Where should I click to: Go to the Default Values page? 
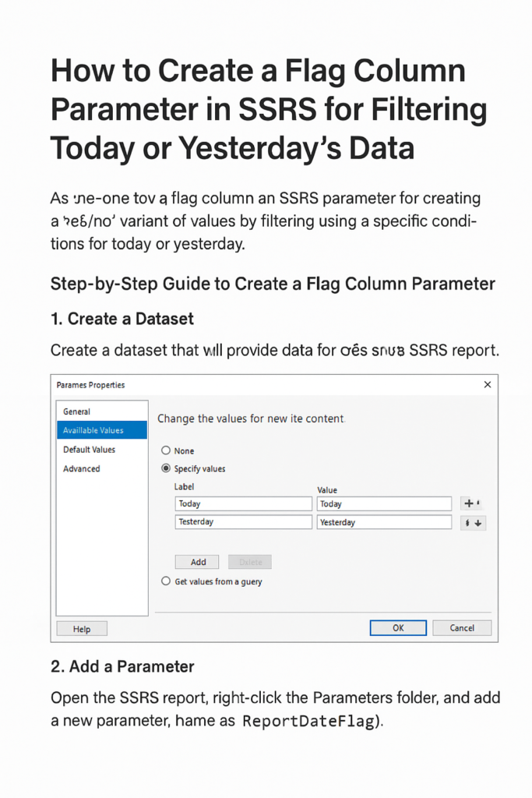click(89, 450)
